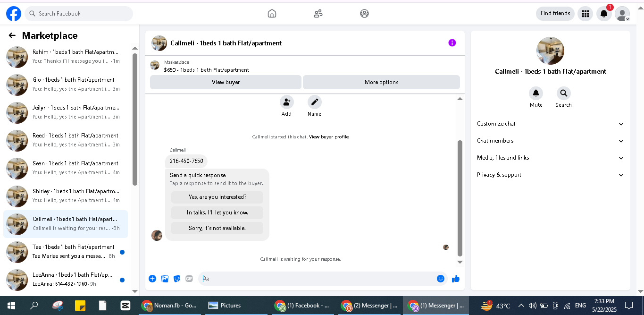Go back with Marketplace arrow

12,35
